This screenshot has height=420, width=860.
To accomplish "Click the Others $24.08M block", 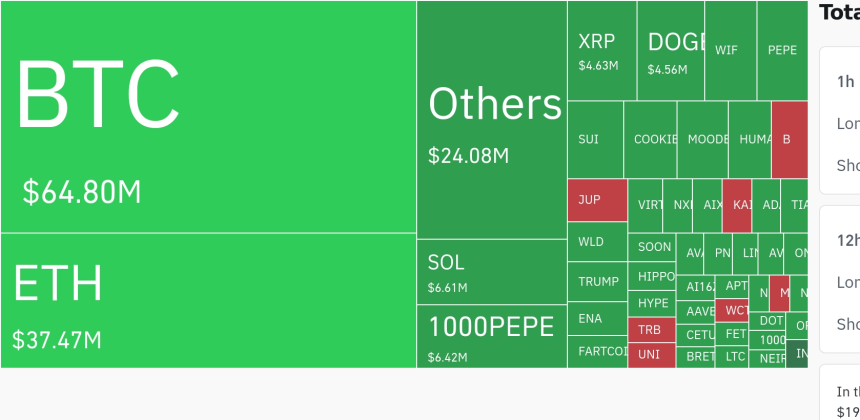I will tap(492, 120).
